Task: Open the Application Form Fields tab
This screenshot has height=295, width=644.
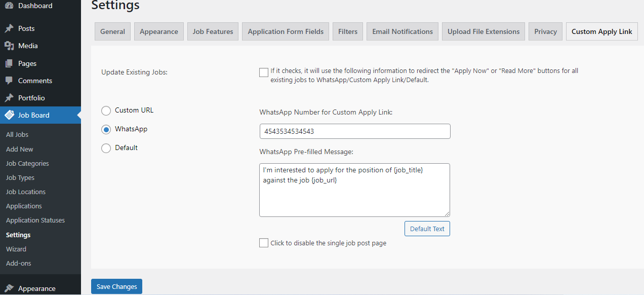Action: (285, 31)
